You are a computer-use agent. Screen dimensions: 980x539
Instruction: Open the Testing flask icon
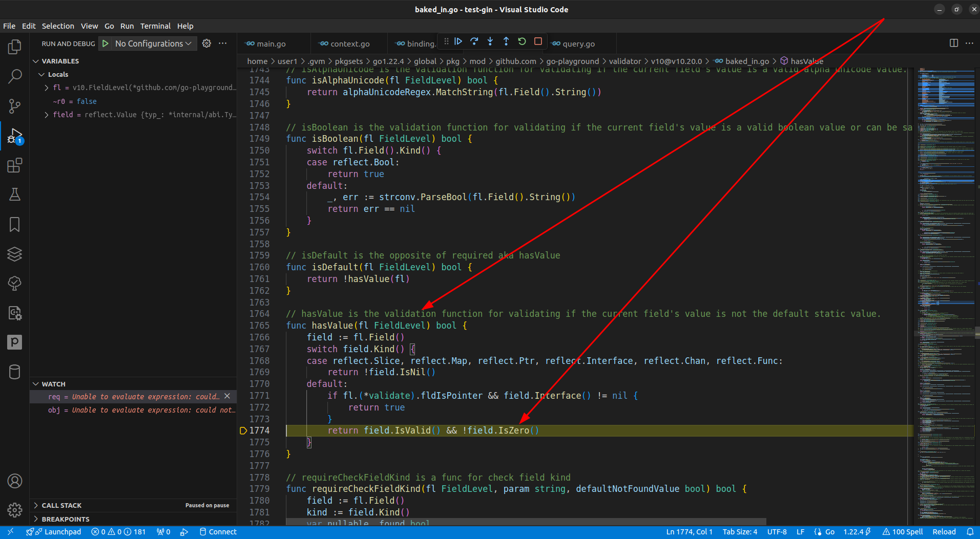click(14, 195)
